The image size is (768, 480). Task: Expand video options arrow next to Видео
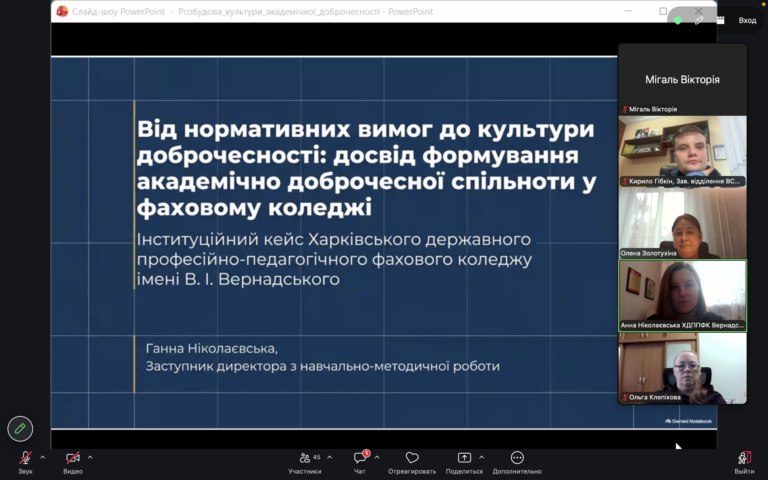90,457
